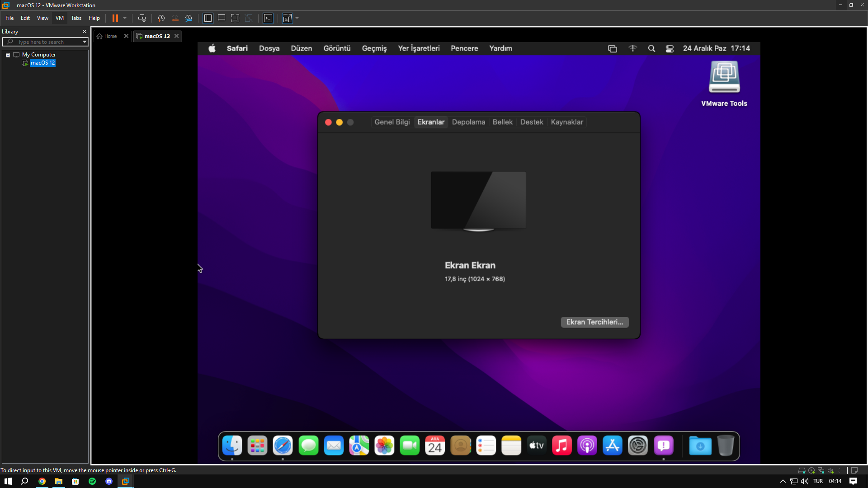The width and height of the screenshot is (868, 488).
Task: Open the VM menu
Action: (59, 18)
